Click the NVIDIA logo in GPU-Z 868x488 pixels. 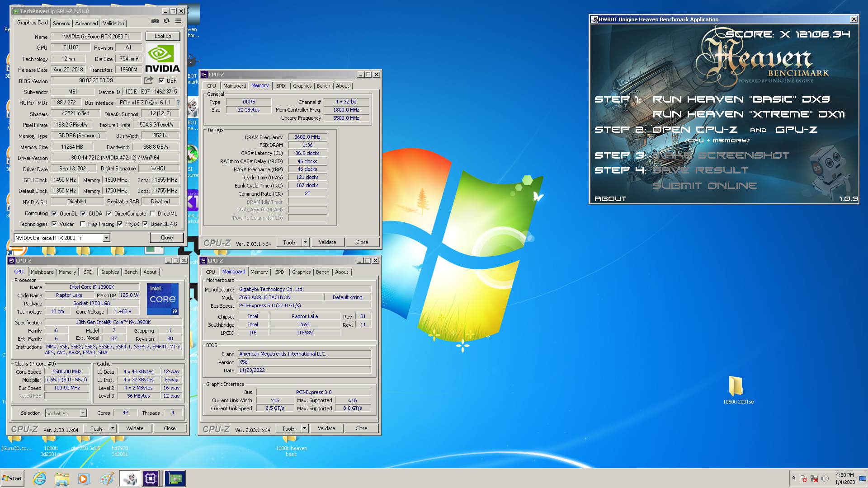162,59
